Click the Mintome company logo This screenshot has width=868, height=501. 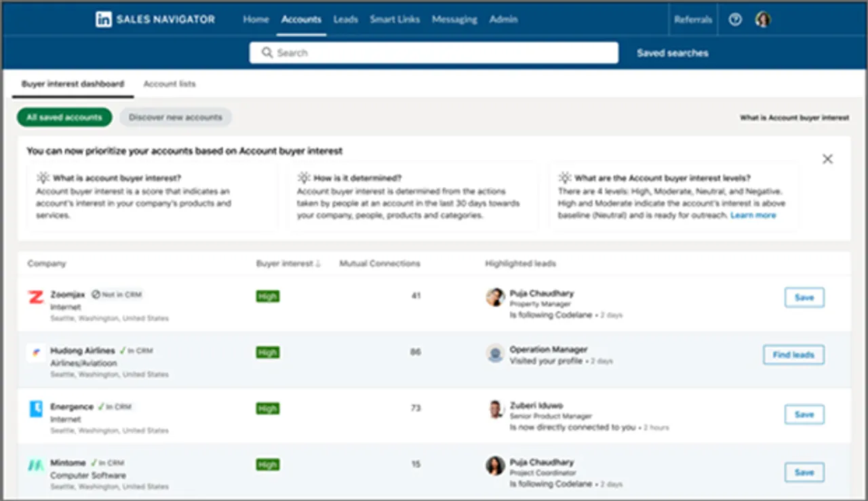click(35, 466)
